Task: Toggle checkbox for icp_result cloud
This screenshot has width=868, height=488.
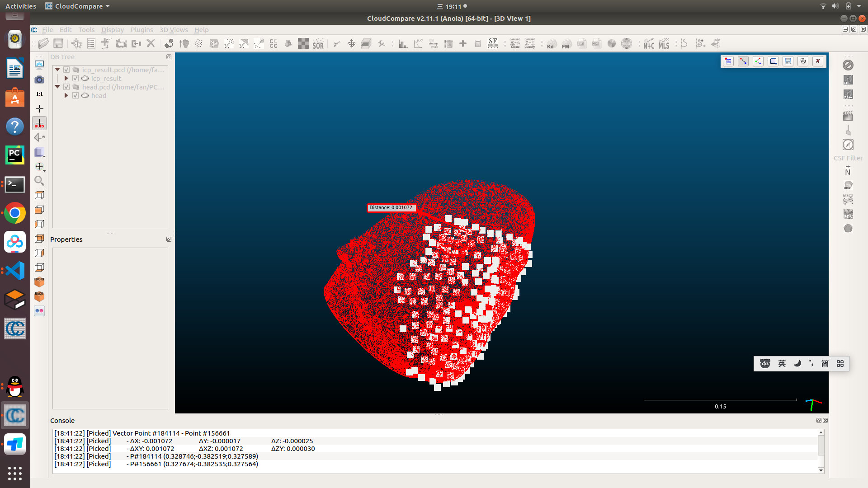Action: (75, 78)
